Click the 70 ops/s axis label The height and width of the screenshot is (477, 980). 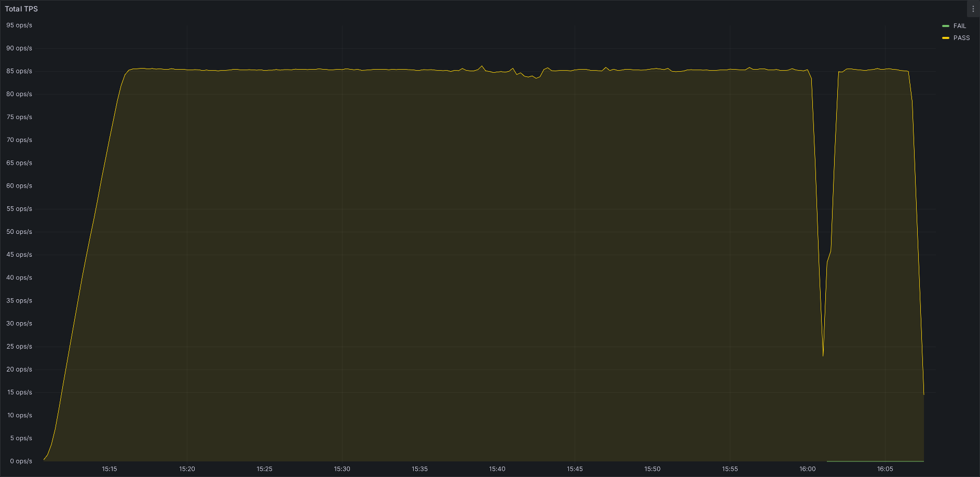pos(19,140)
